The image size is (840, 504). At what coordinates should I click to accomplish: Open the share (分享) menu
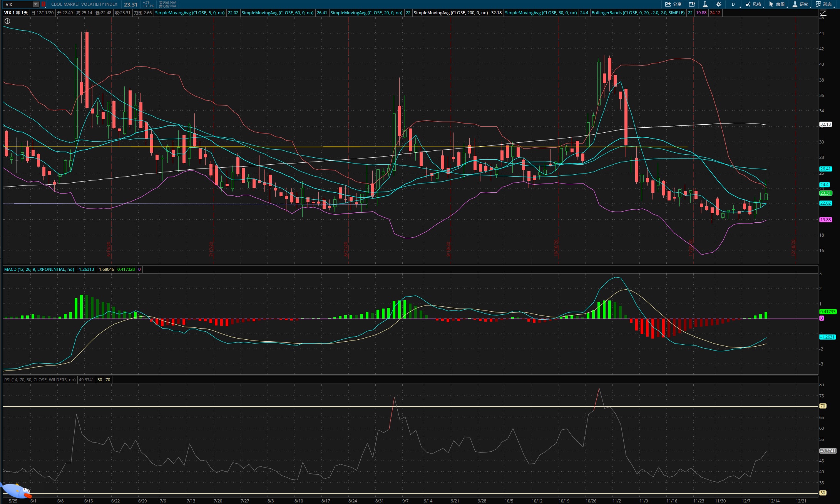pos(673,4)
